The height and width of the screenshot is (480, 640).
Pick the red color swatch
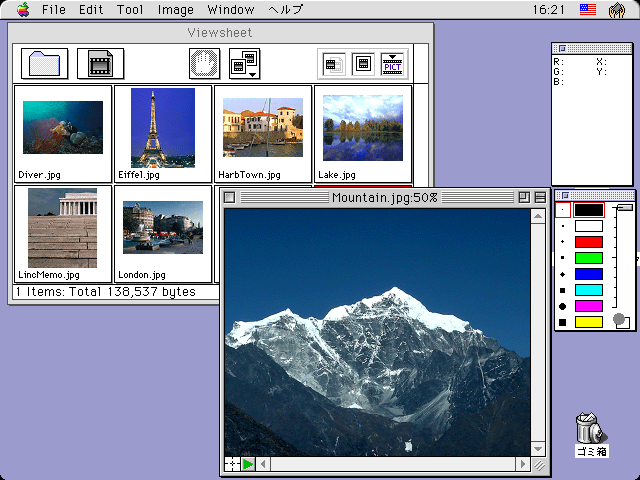point(589,242)
